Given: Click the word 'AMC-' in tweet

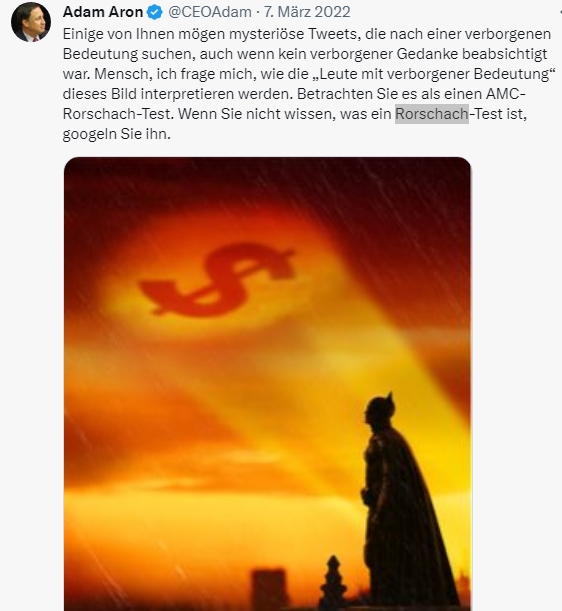Looking at the screenshot, I should pyautogui.click(x=505, y=94).
